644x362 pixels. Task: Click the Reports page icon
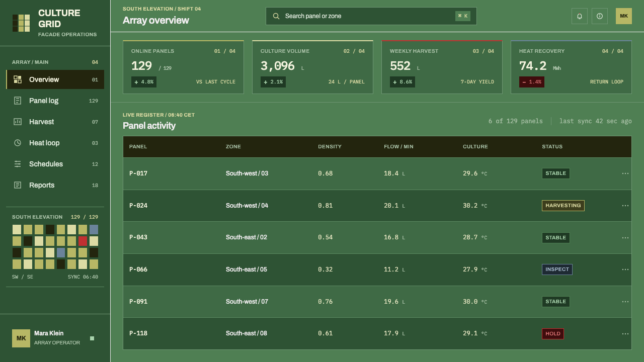pyautogui.click(x=18, y=185)
